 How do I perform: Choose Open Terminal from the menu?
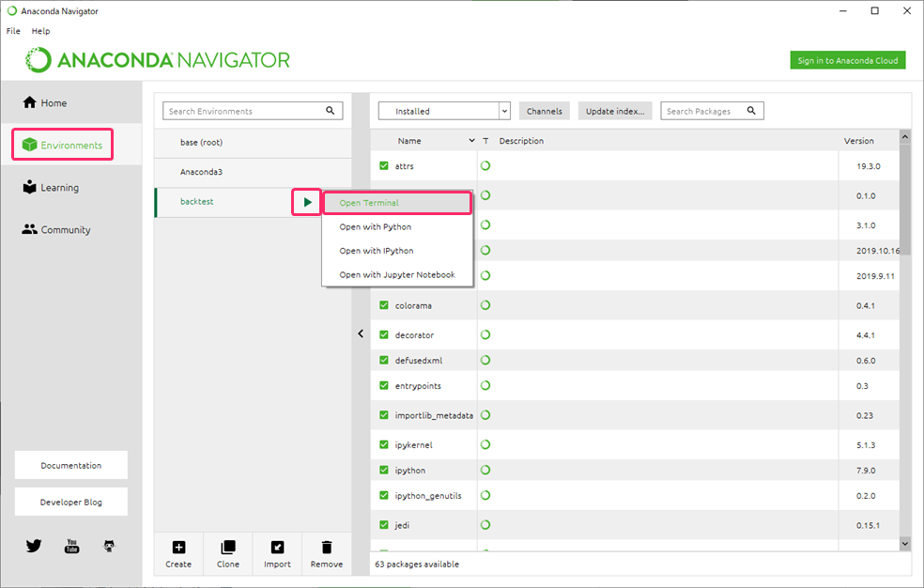point(397,203)
